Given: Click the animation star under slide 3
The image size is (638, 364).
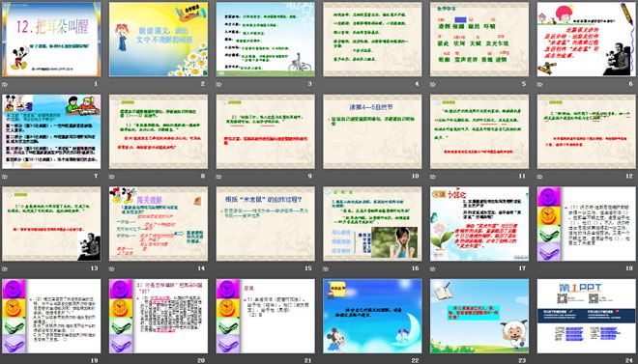Looking at the screenshot, I should (218, 84).
